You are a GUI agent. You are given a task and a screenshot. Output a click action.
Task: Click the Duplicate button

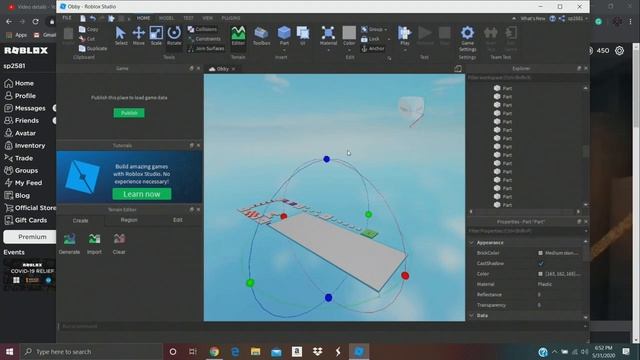pyautogui.click(x=93, y=48)
